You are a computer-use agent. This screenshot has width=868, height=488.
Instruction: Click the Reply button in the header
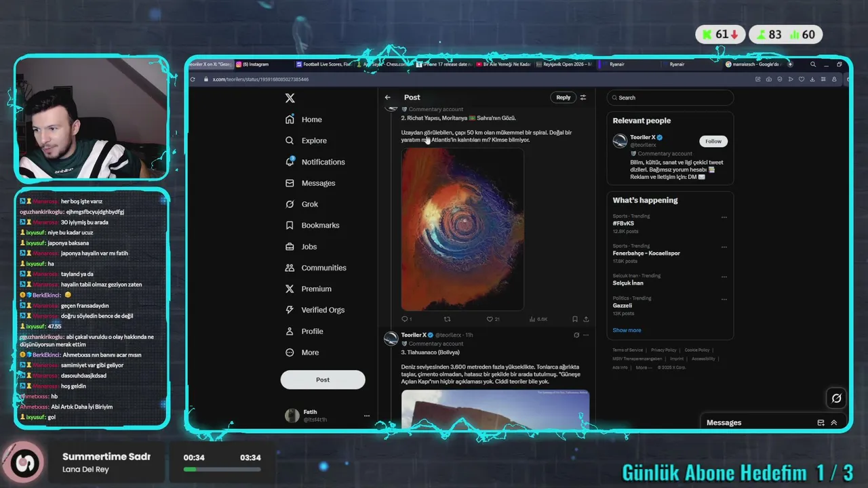coord(564,98)
